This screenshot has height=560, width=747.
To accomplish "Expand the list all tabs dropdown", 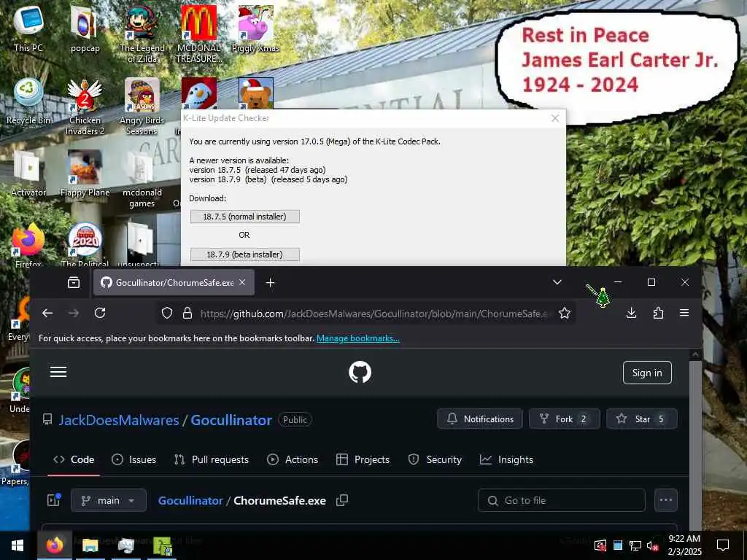I will click(x=557, y=282).
